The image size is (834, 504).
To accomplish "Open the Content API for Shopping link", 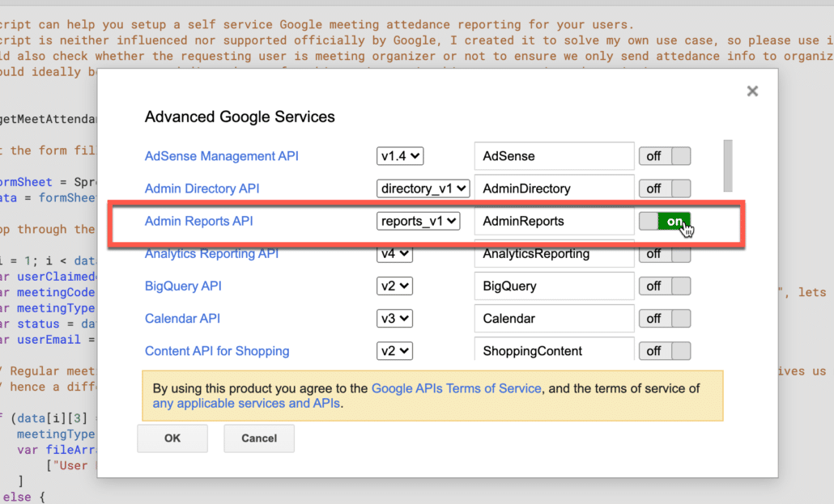I will (x=217, y=351).
